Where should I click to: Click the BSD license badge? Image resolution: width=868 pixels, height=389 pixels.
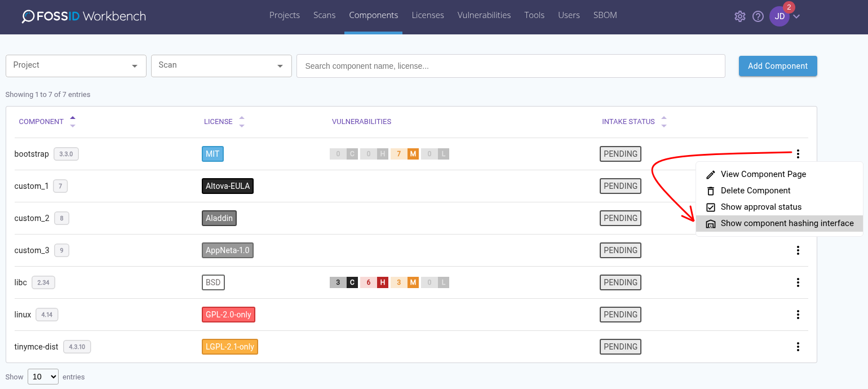213,282
